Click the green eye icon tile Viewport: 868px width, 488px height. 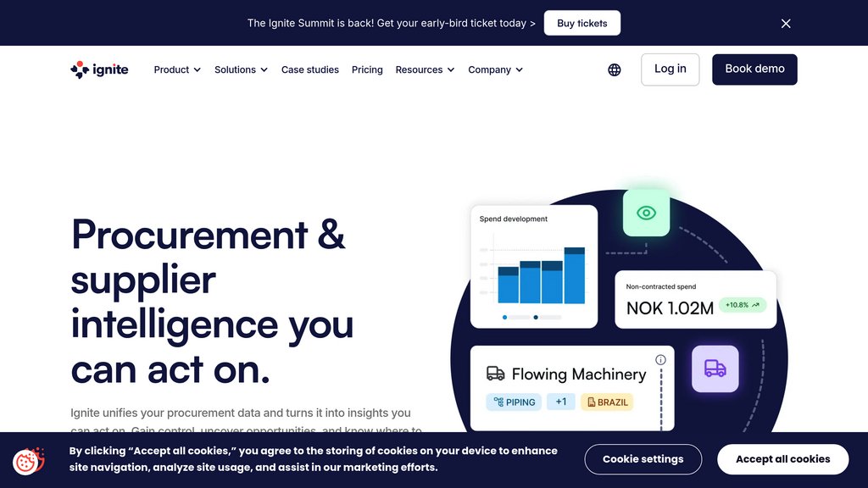(646, 213)
